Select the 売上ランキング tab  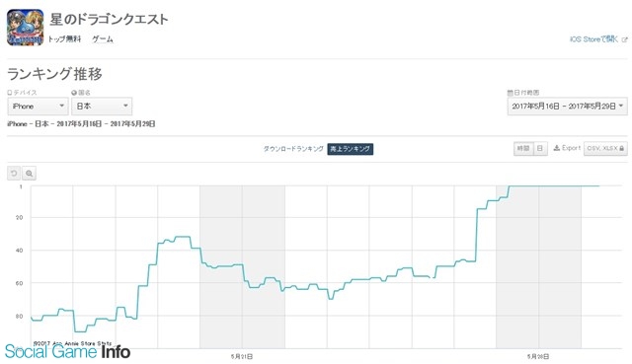(x=351, y=149)
